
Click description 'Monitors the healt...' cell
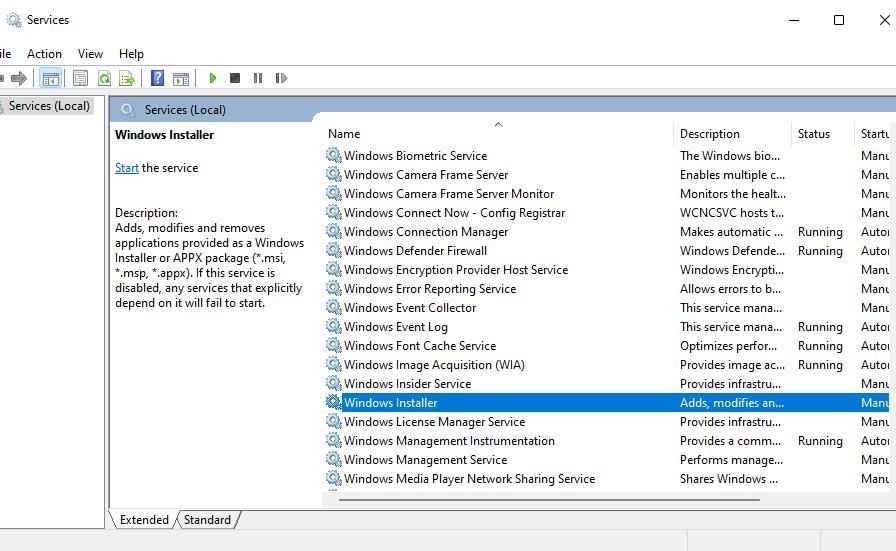(733, 194)
